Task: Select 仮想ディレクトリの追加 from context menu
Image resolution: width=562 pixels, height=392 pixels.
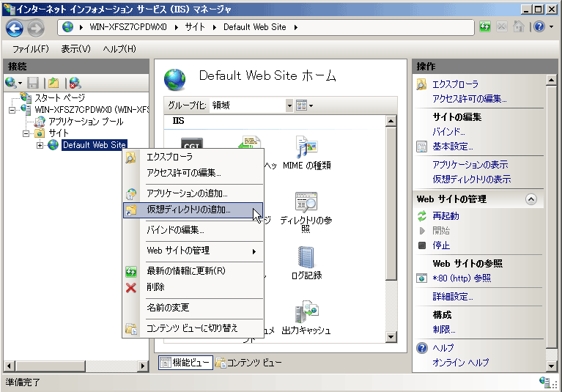Action: [x=188, y=210]
